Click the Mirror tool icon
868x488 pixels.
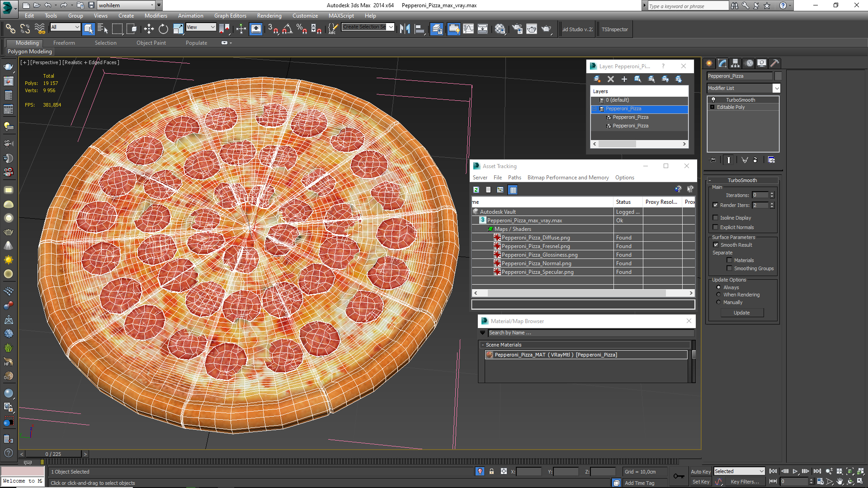coord(405,29)
